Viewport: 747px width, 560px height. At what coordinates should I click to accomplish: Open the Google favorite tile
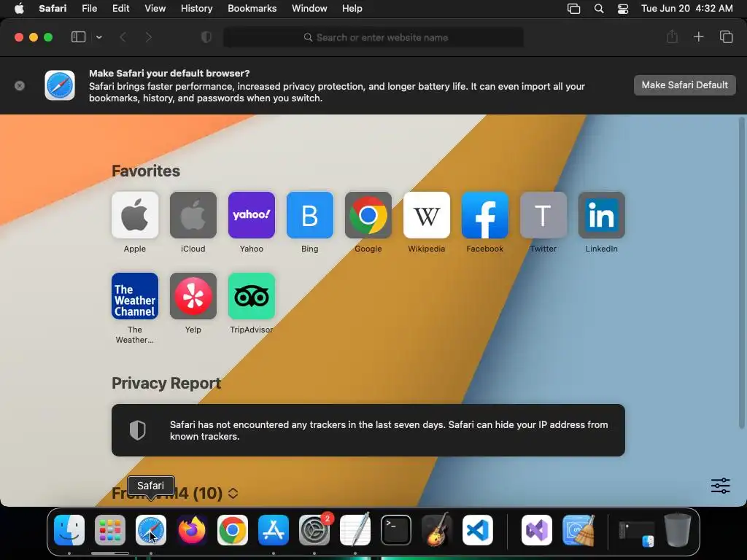(x=368, y=215)
